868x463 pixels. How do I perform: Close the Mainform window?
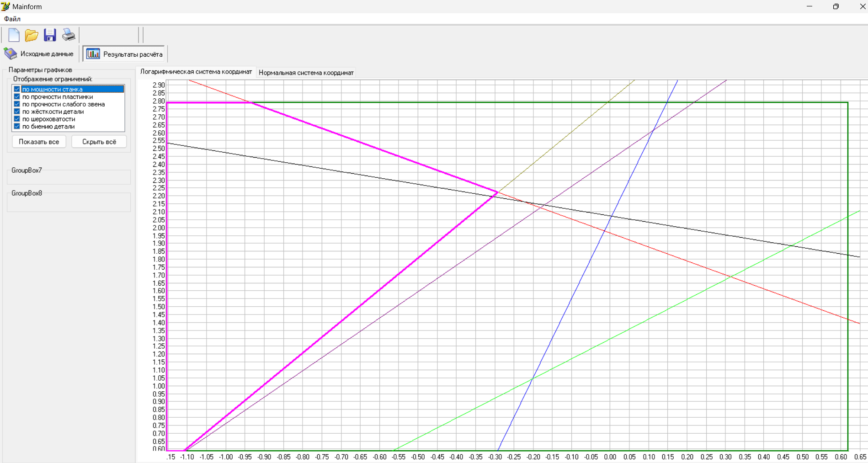(862, 6)
